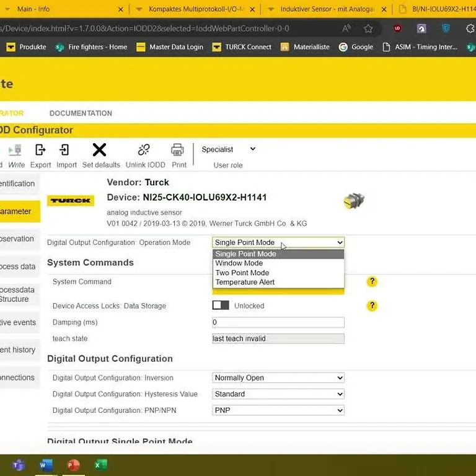
Task: Toggle the Data Storage lock switch
Action: click(x=221, y=305)
